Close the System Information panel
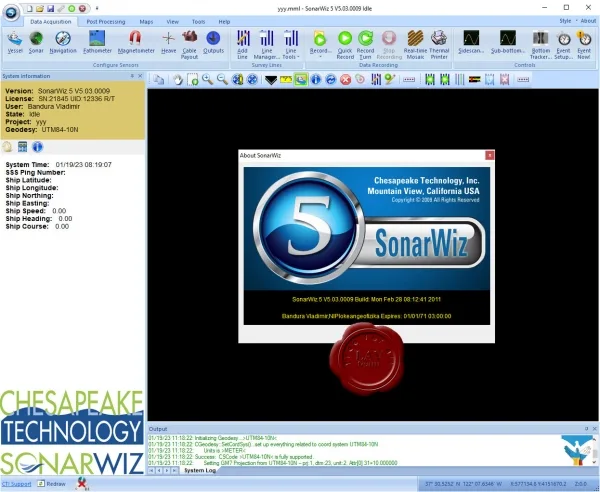Image resolution: width=600 pixels, height=492 pixels. (140, 76)
